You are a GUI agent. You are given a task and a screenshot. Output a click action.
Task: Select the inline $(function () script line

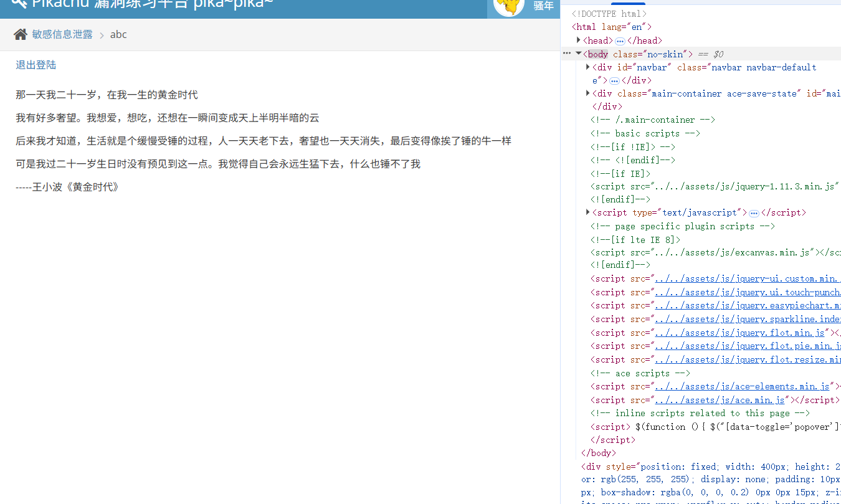click(x=716, y=427)
